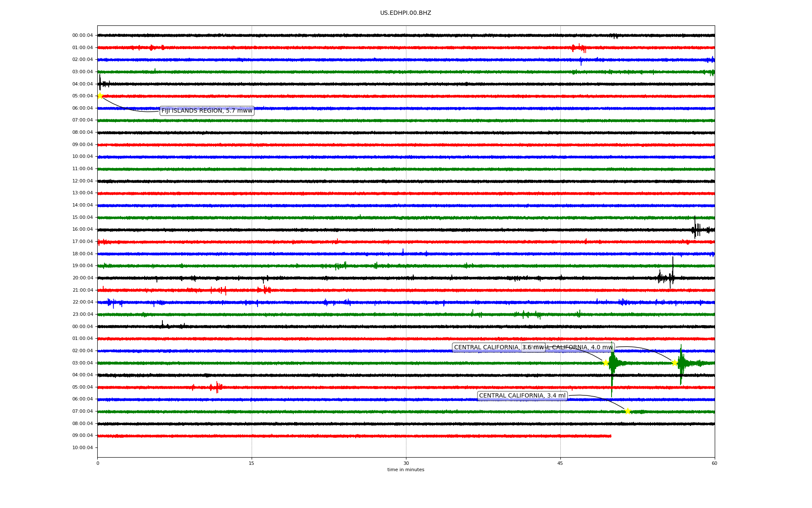Viewport: 812px width, 508px height.
Task: Click the plot title US.EDHPI.00.BHZ
Action: coord(406,13)
